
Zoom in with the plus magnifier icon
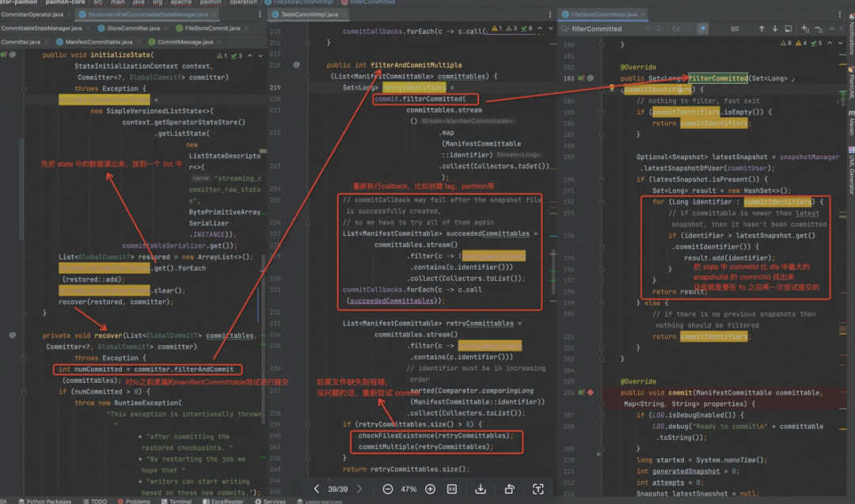[430, 489]
